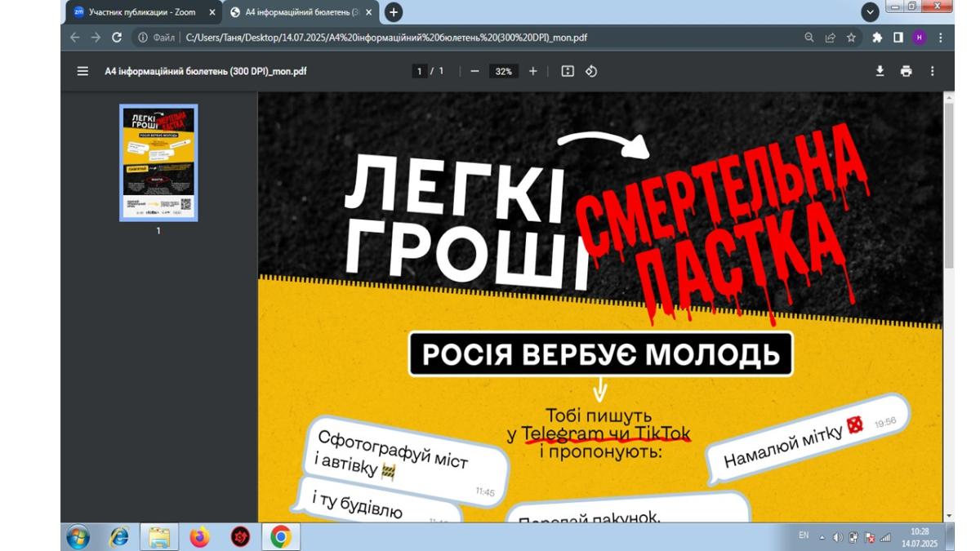Open the PDF viewer more actions menu

932,71
